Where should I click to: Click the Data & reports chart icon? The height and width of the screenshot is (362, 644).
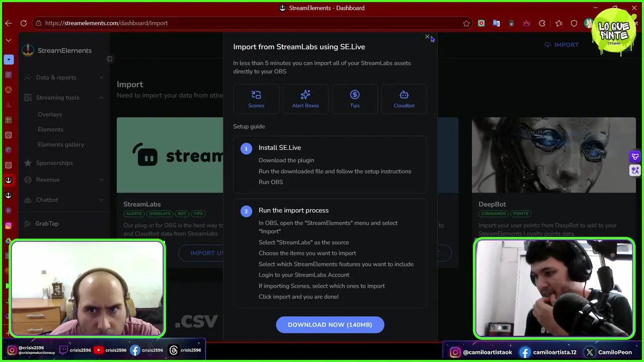click(x=27, y=77)
